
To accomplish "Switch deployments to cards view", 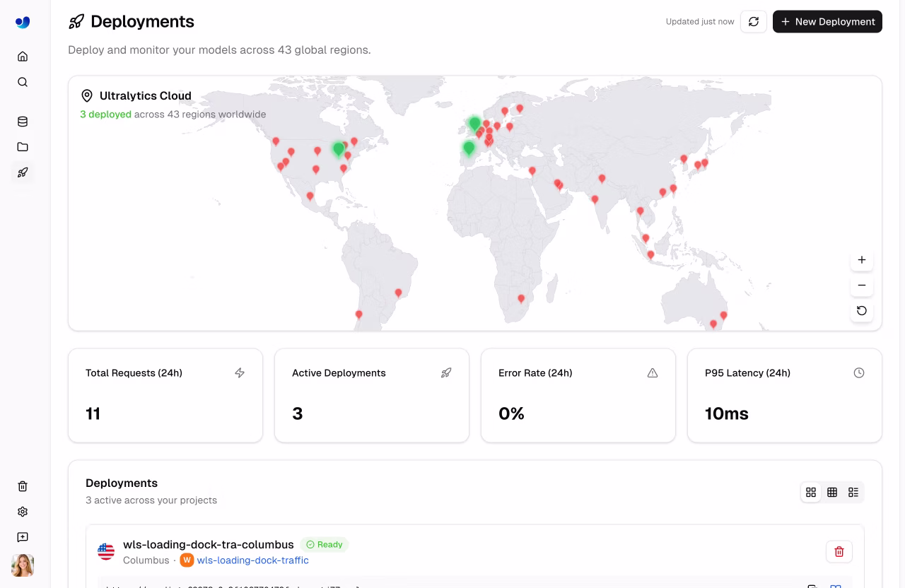I will tap(811, 493).
